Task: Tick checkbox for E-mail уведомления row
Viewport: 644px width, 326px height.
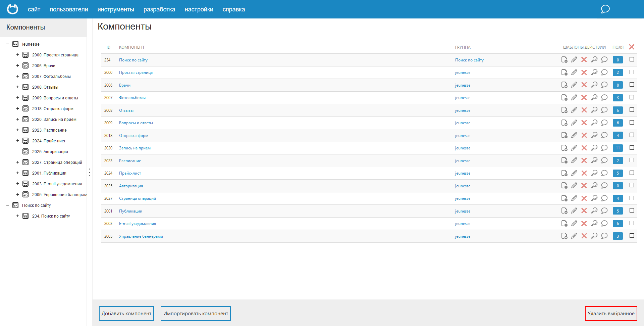Action: pos(632,223)
